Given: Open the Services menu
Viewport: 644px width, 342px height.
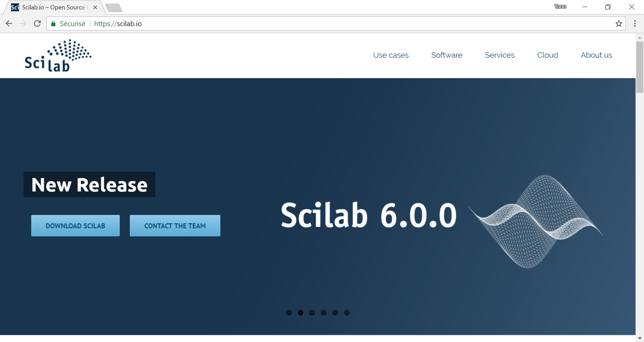Looking at the screenshot, I should point(500,55).
